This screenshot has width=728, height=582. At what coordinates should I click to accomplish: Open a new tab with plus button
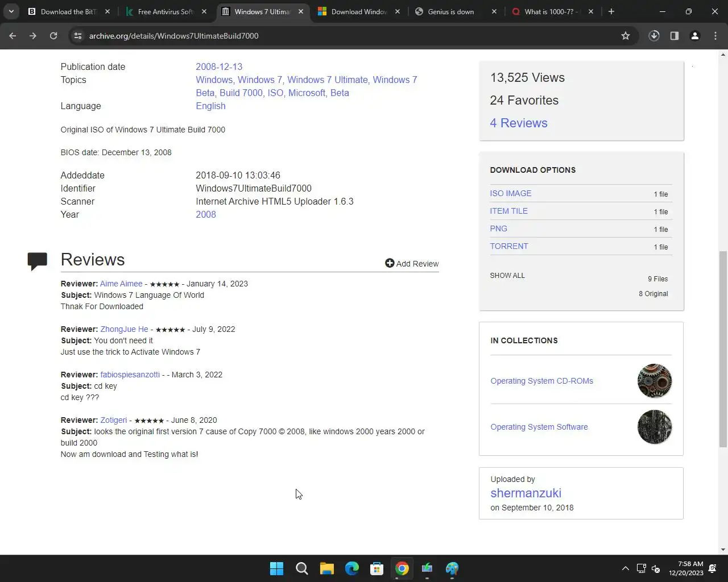click(611, 11)
